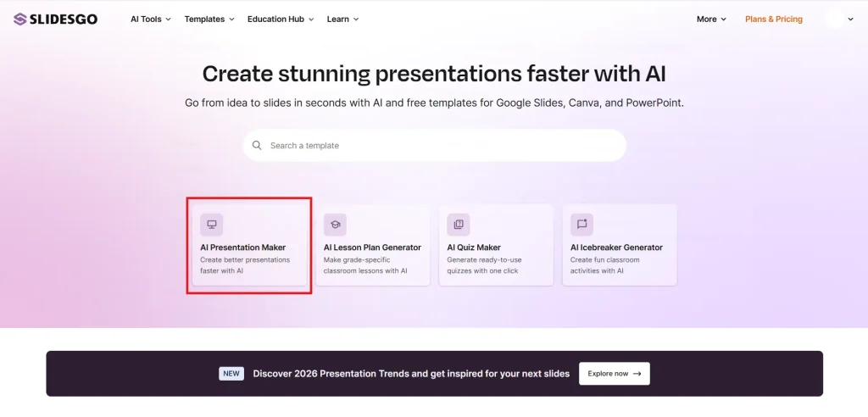Expand the Learn menu
The width and height of the screenshot is (868, 417).
(x=342, y=19)
